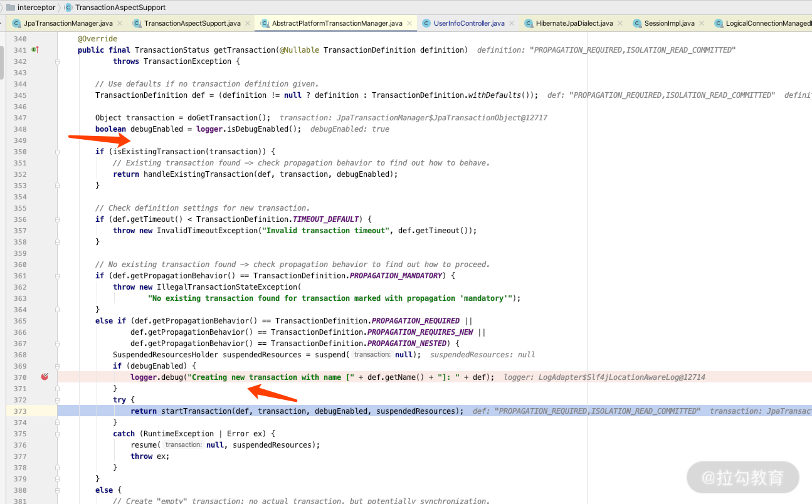Screen dimensions: 812x504
Task: Click the fold end marker on line 353
Action: click(x=57, y=186)
